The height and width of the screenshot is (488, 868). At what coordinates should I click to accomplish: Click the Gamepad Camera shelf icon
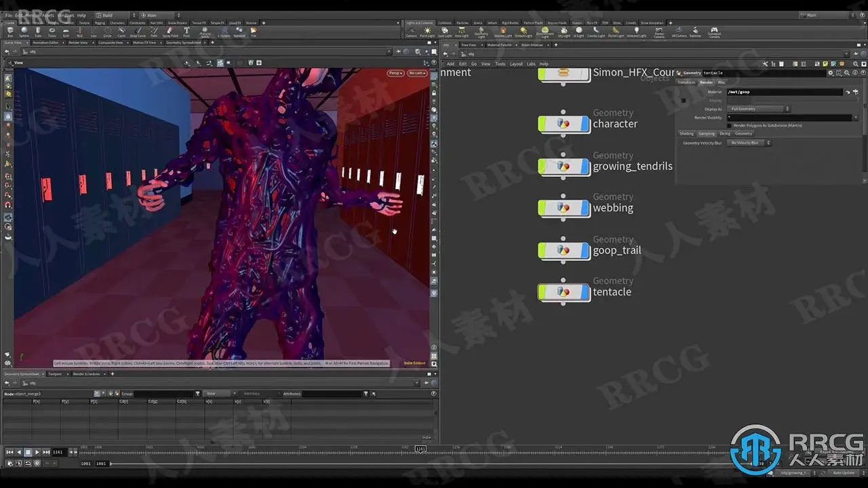click(x=714, y=31)
